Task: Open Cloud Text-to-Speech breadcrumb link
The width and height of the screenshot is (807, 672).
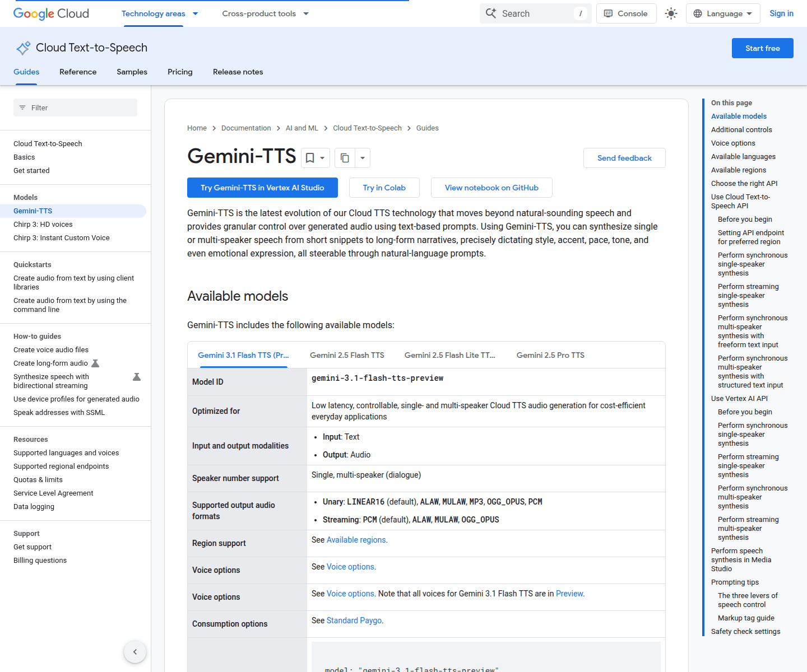Action: pyautogui.click(x=367, y=128)
